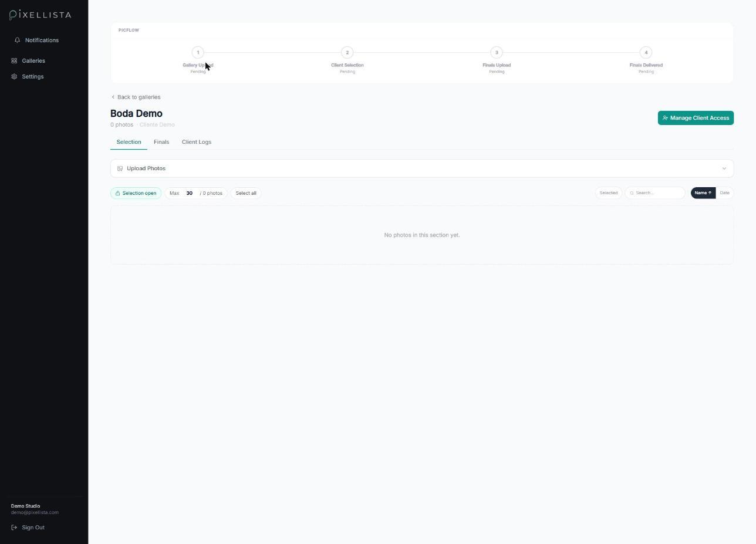Image resolution: width=756 pixels, height=544 pixels.
Task: Switch to the Selection tab
Action: [129, 142]
